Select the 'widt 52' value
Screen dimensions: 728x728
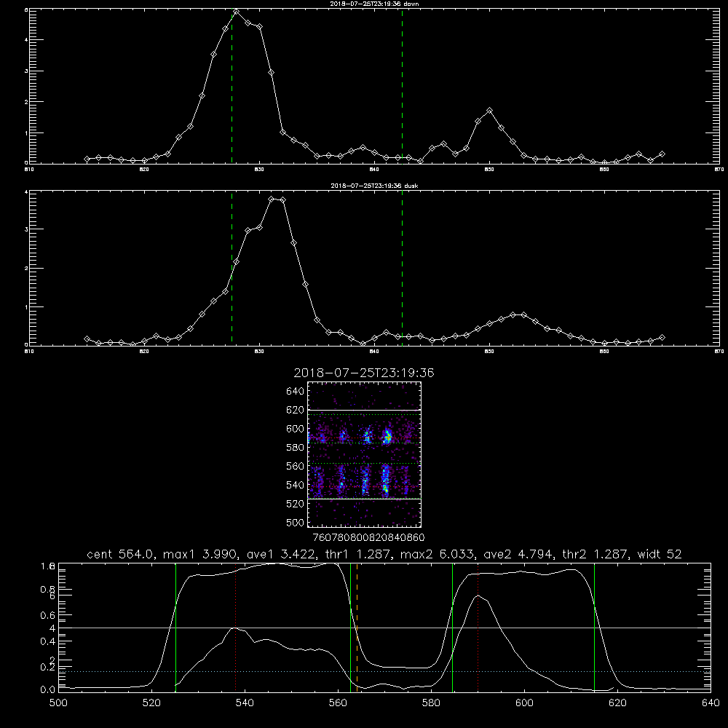[660, 554]
